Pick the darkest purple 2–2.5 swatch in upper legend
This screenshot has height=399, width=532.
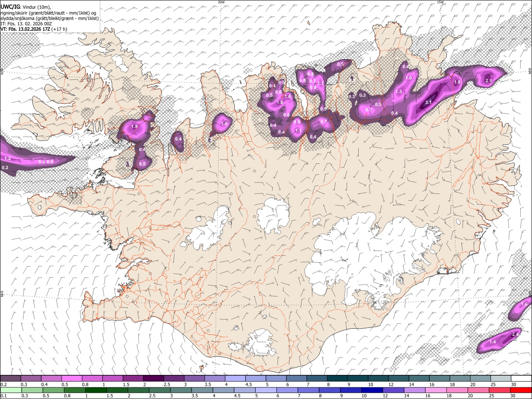click(153, 379)
